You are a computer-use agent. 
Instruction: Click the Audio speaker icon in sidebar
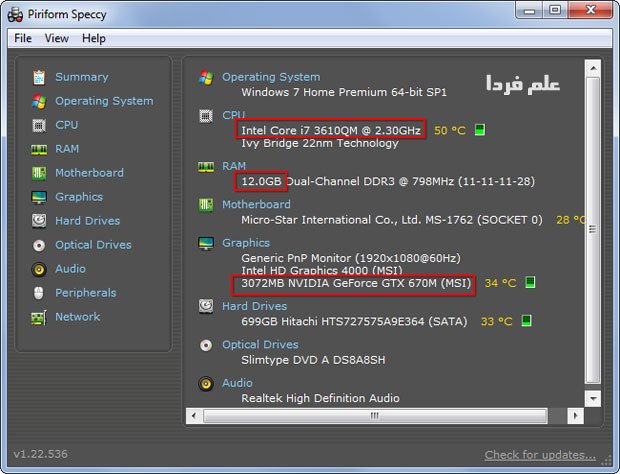(x=39, y=270)
